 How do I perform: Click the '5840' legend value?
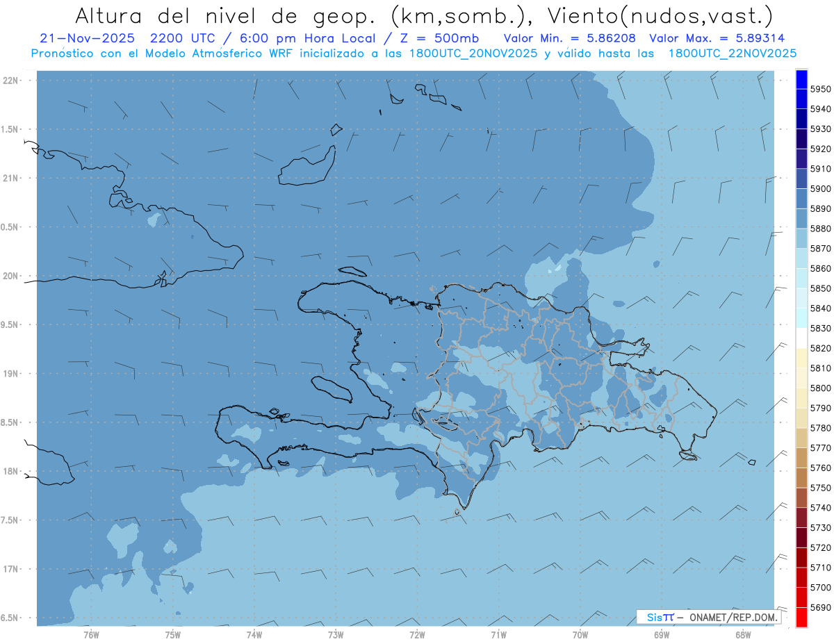click(820, 308)
